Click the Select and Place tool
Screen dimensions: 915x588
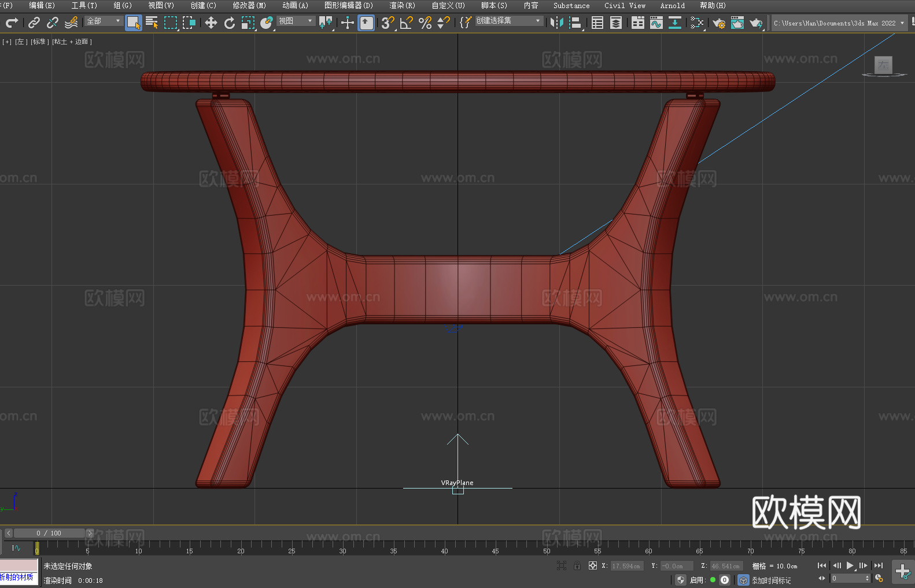pos(267,23)
